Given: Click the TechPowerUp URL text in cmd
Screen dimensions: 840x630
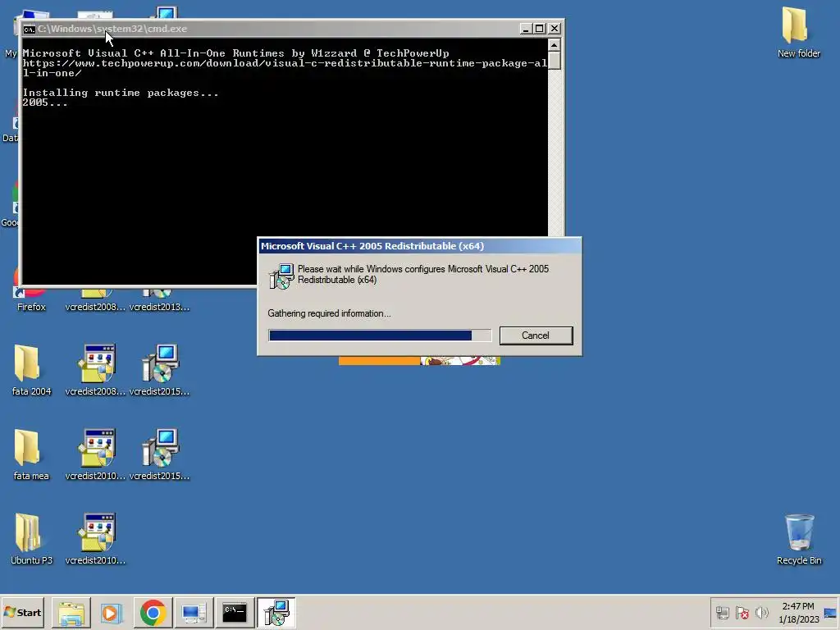Looking at the screenshot, I should (x=285, y=68).
